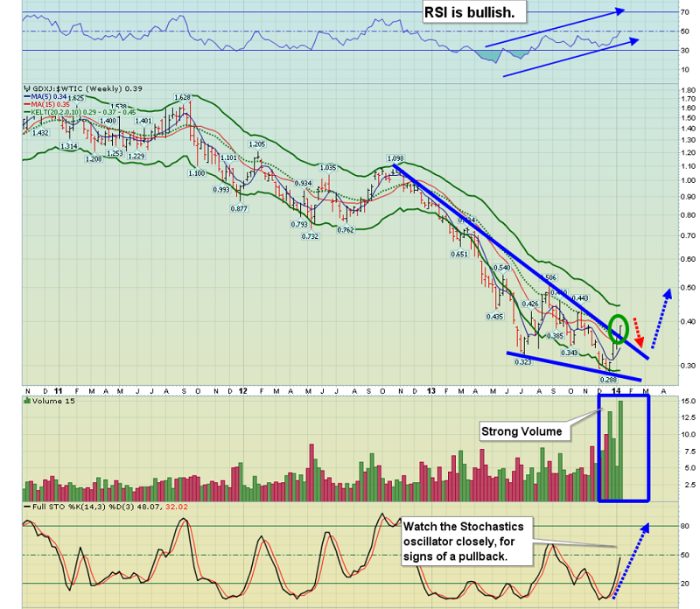Click the 0.288 price low label

606,379
